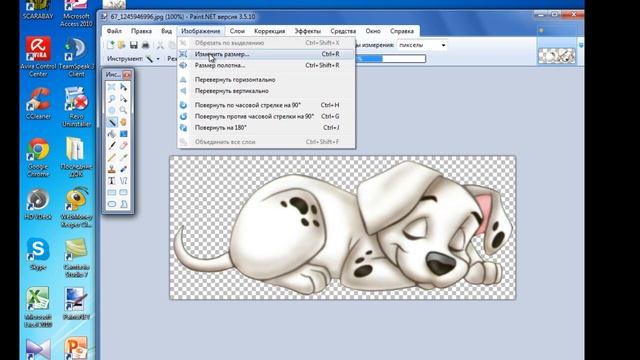Image resolution: width=640 pixels, height=360 pixels.
Task: Select the Line/Curve tool
Action: click(123, 180)
